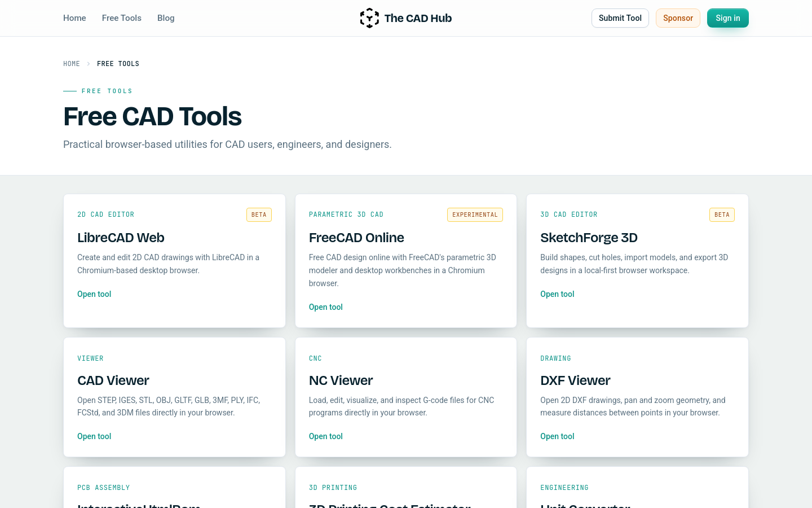
Task: Click the SketchForge 3D description text
Action: (634, 264)
